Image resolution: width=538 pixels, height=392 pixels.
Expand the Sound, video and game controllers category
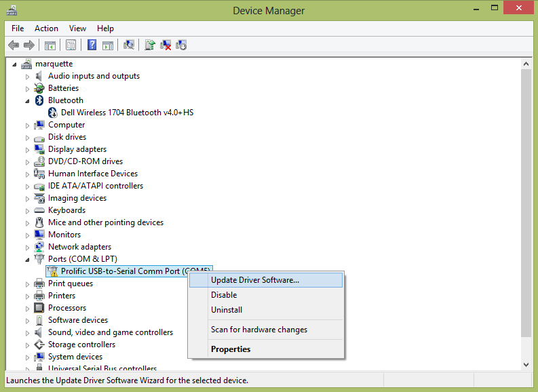click(27, 333)
